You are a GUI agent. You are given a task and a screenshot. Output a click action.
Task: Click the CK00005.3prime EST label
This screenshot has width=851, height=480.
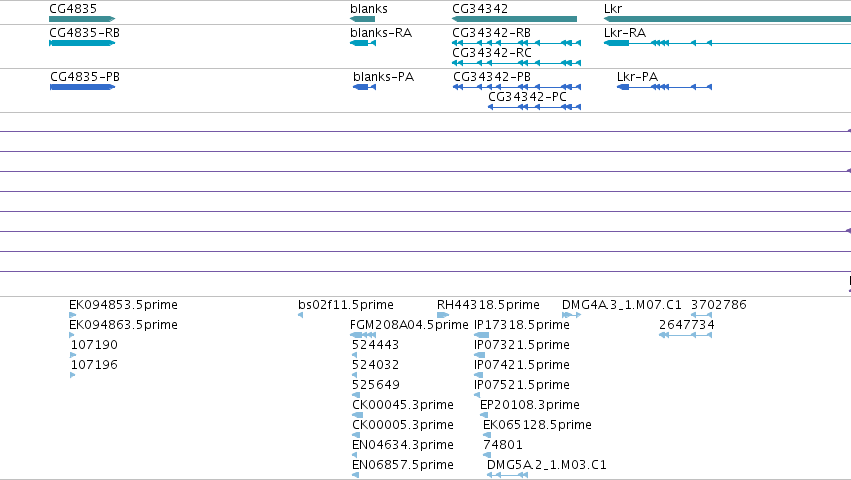point(403,425)
